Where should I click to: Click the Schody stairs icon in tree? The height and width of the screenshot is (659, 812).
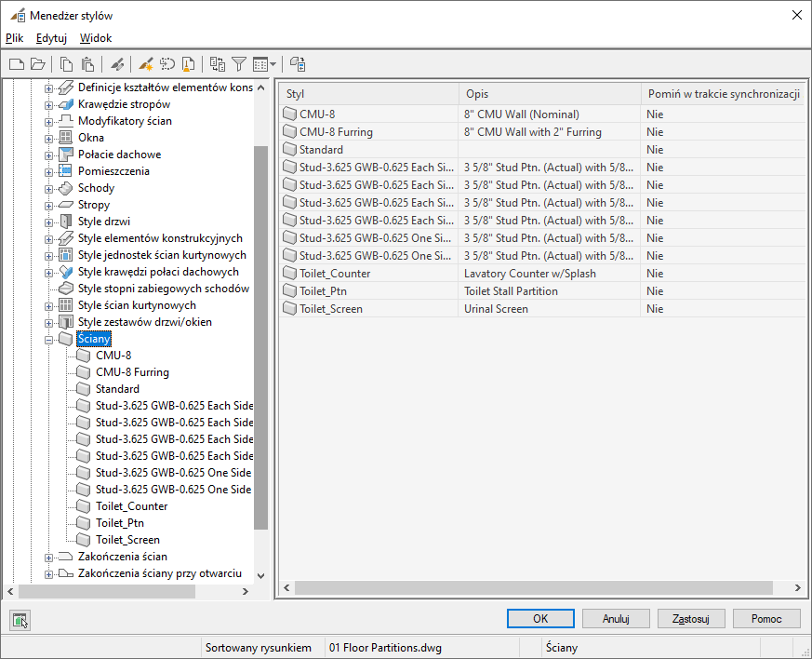coord(65,187)
